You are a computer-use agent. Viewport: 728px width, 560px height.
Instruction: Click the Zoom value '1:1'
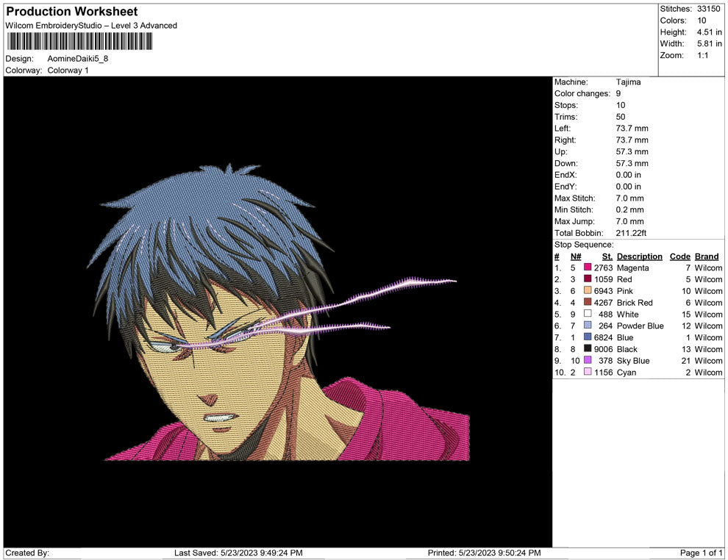pos(702,55)
